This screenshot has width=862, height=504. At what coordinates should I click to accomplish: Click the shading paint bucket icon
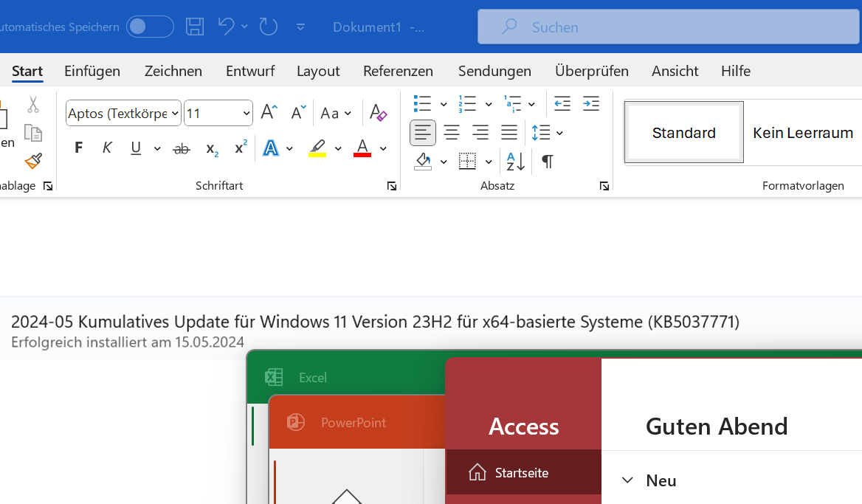[423, 162]
